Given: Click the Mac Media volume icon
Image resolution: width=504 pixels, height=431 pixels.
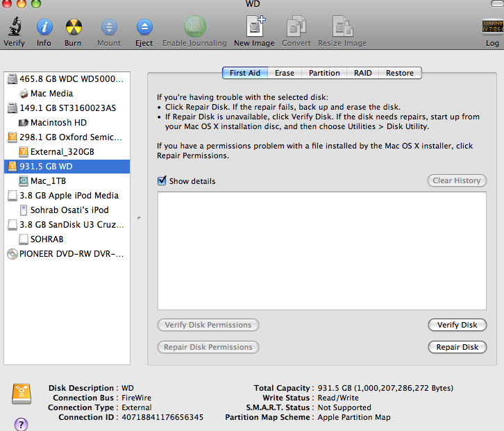Looking at the screenshot, I should pyautogui.click(x=24, y=94).
